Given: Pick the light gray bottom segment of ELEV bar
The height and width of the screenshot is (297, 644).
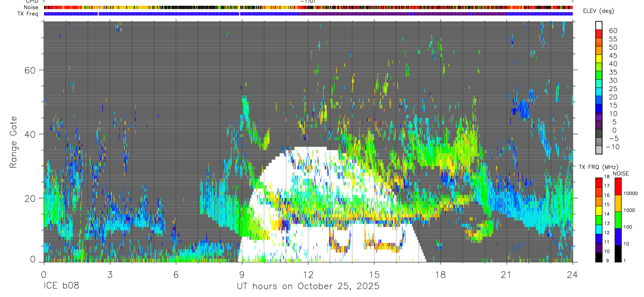Looking at the screenshot, I should pyautogui.click(x=599, y=150).
